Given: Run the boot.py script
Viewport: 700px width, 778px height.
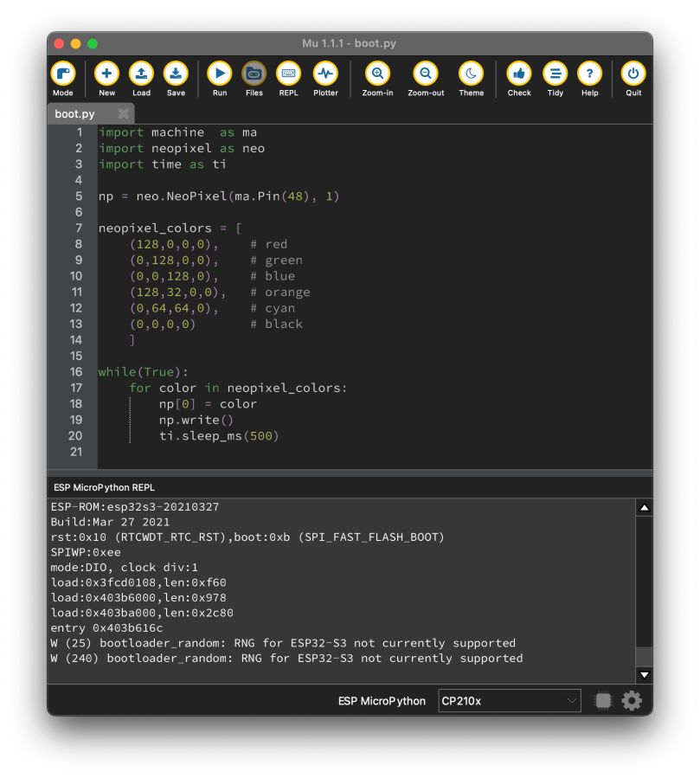Looking at the screenshot, I should (x=220, y=79).
